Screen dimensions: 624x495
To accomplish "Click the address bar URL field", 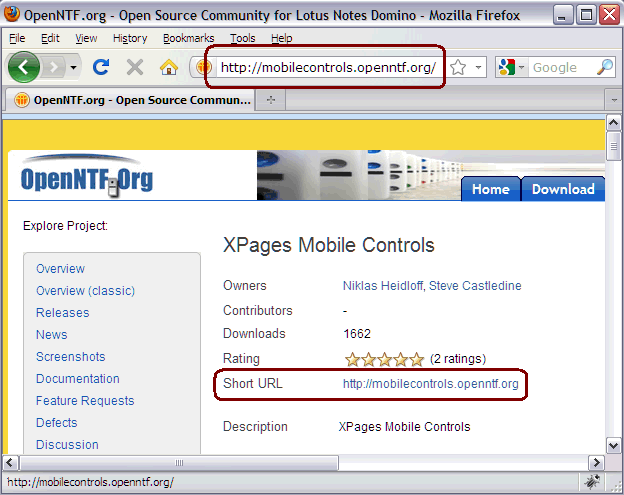I will click(330, 67).
